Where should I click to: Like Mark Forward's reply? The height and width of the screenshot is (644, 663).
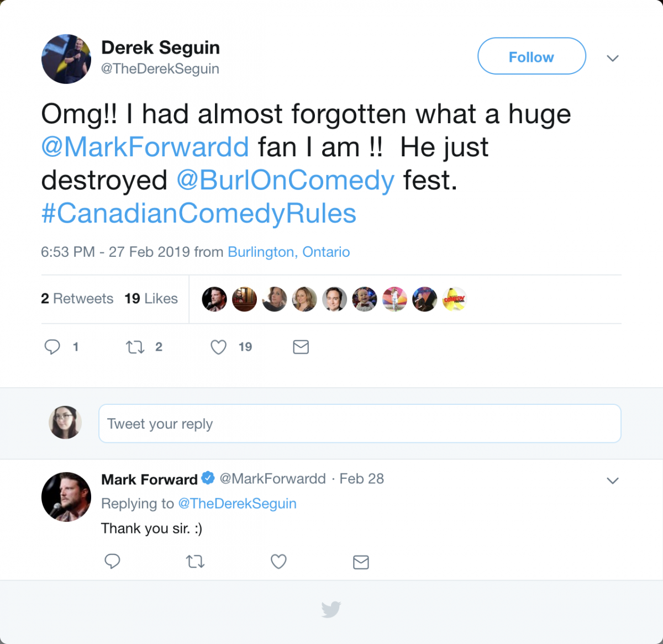coord(278,562)
